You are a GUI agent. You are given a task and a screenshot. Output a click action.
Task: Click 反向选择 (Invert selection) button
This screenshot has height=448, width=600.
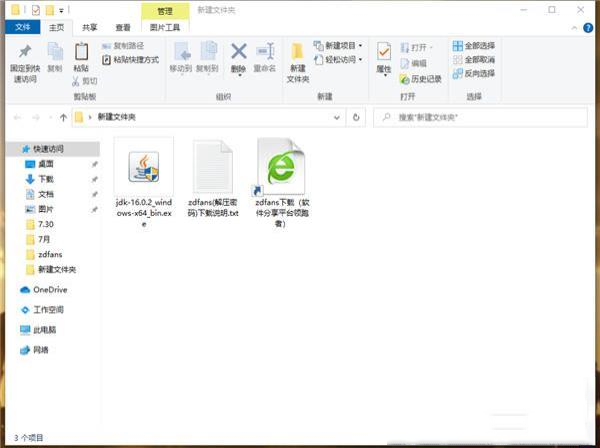(x=472, y=73)
